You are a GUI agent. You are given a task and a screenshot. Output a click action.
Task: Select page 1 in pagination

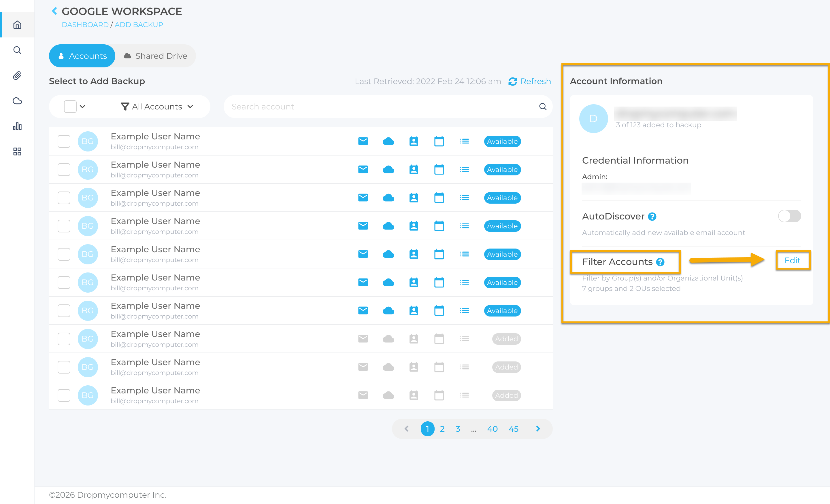click(427, 429)
